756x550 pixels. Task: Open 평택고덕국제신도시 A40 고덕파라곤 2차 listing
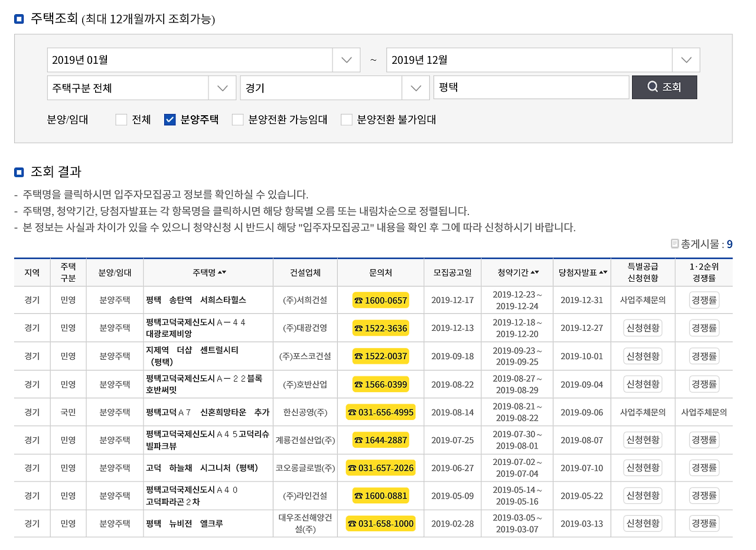(x=192, y=496)
